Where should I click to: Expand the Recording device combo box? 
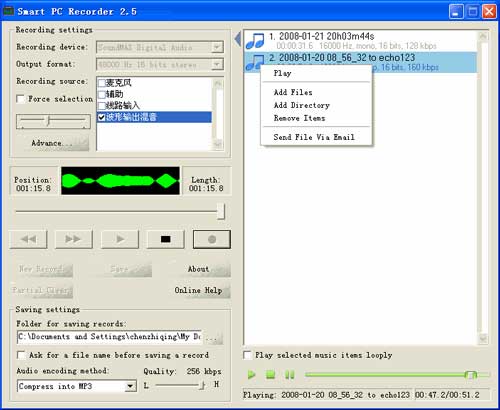click(x=217, y=47)
